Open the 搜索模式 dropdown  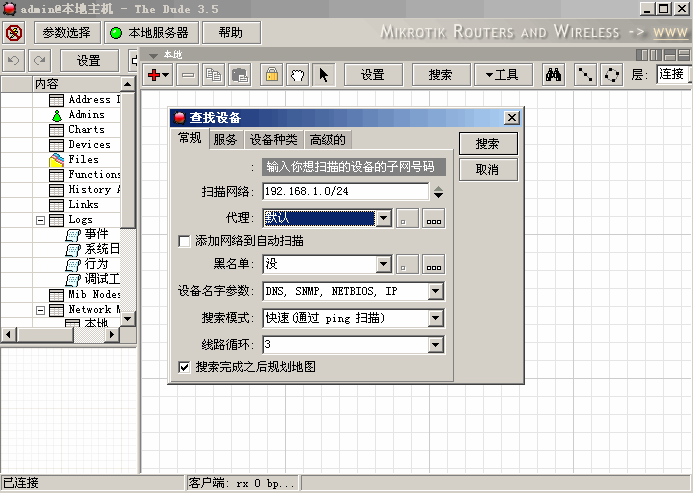point(435,318)
